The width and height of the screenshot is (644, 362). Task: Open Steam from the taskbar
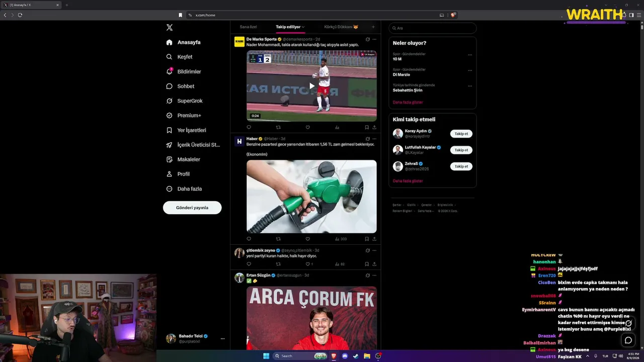point(356,356)
